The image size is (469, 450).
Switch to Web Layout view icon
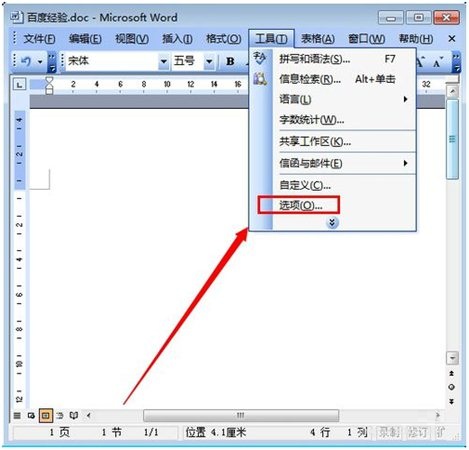31,416
